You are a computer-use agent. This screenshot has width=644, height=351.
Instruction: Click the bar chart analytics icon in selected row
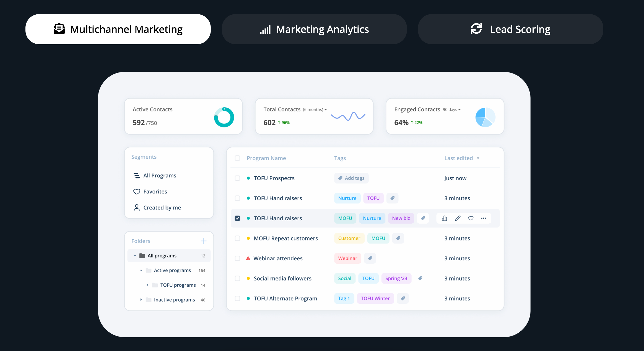444,218
